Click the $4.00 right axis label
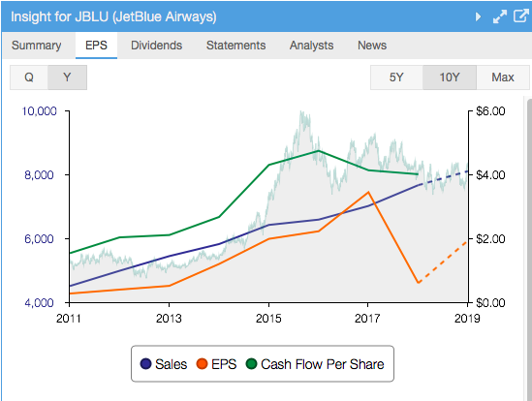Viewport: 532px width, 401px height. pyautogui.click(x=490, y=175)
